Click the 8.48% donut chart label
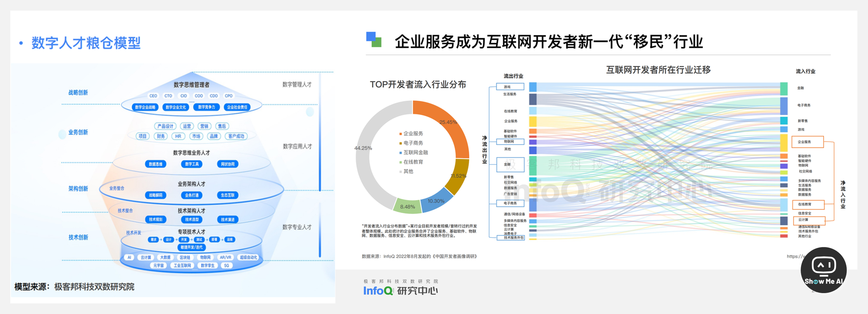This screenshot has height=314, width=868. pyautogui.click(x=407, y=207)
